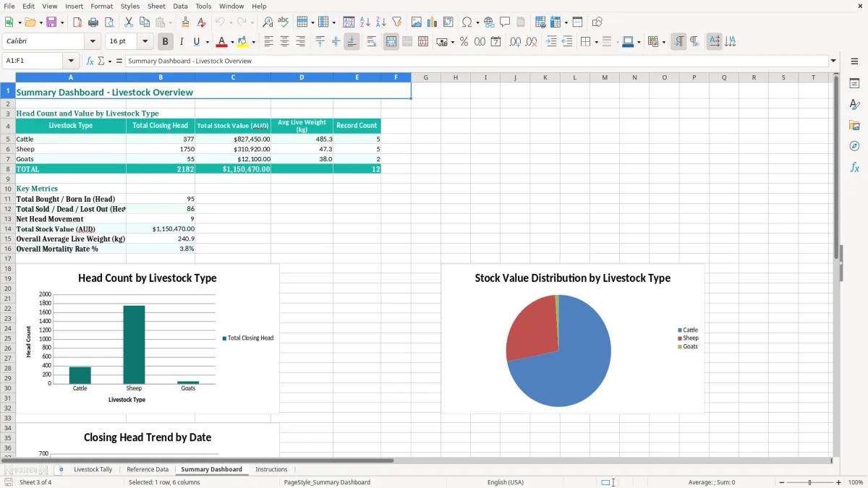Click the zoom slider in status bar

tap(809, 482)
